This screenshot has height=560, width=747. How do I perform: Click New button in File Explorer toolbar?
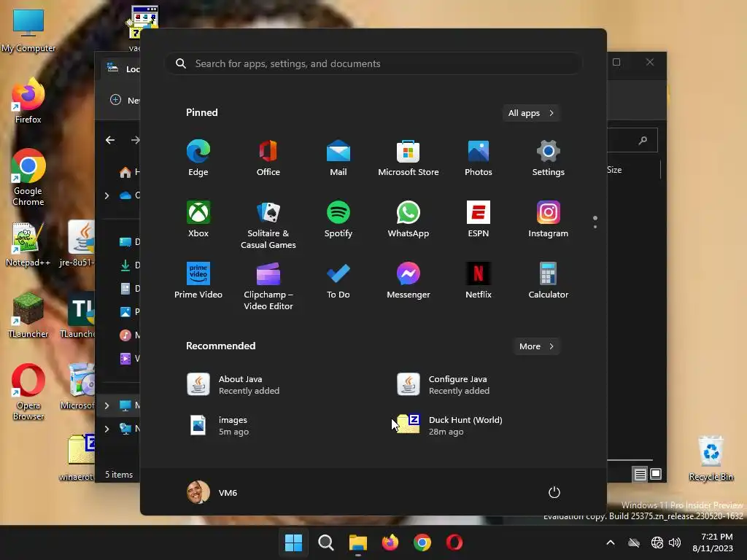125,100
